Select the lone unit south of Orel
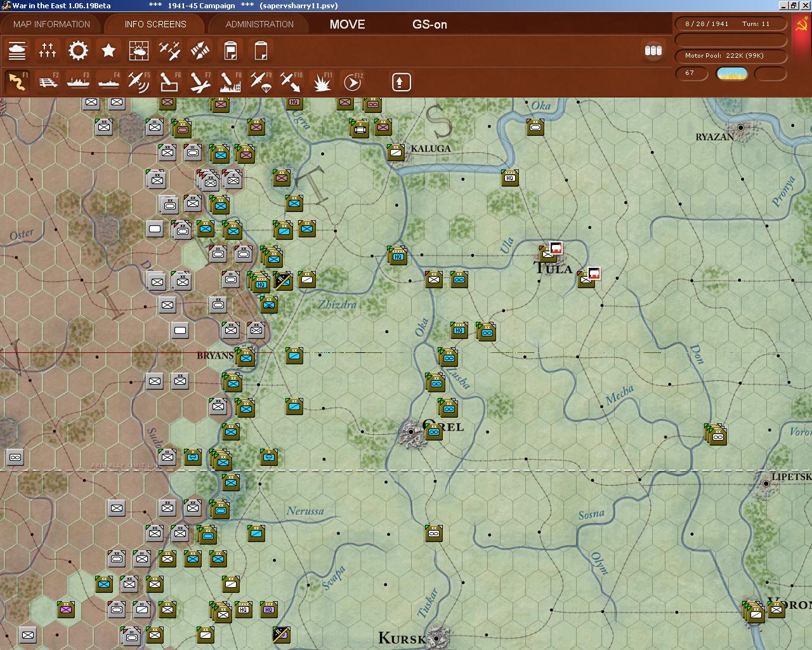Viewport: 812px width, 650px height. click(434, 533)
